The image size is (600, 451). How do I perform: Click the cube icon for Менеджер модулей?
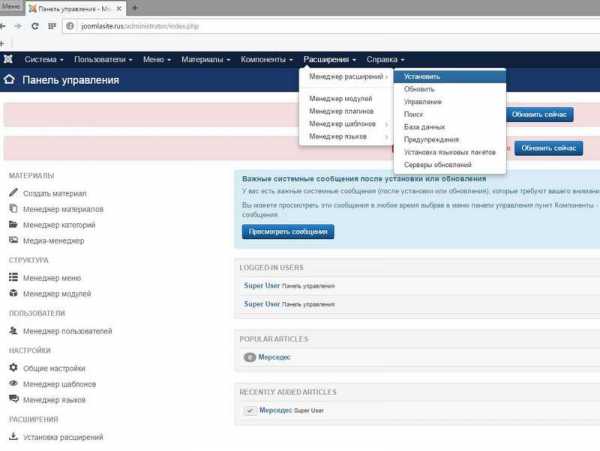click(13, 293)
